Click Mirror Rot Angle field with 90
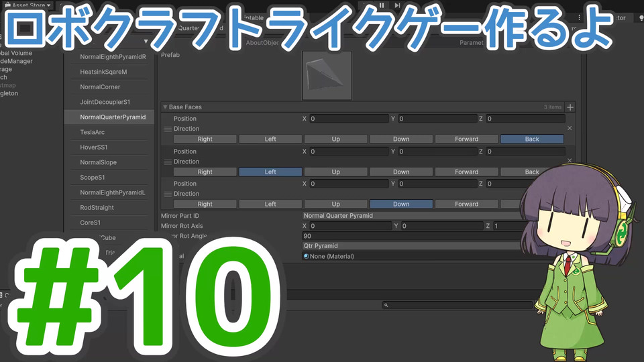The image size is (644, 362). [413, 236]
